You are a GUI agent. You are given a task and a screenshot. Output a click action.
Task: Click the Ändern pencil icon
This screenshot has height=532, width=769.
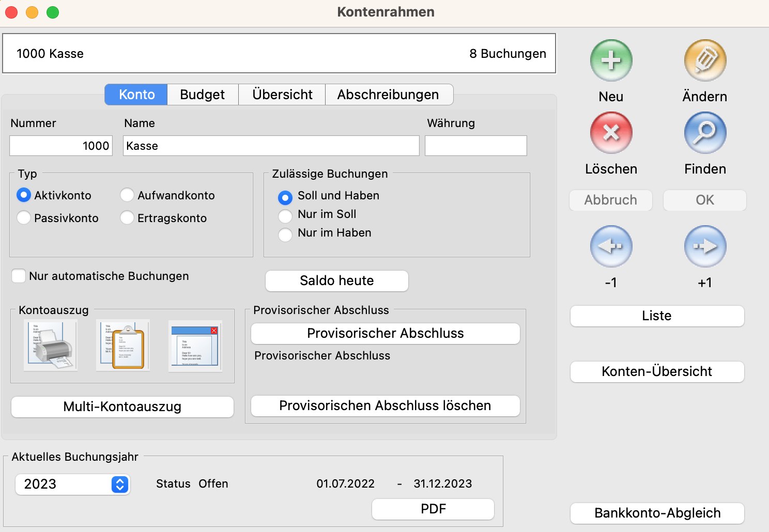(x=705, y=60)
